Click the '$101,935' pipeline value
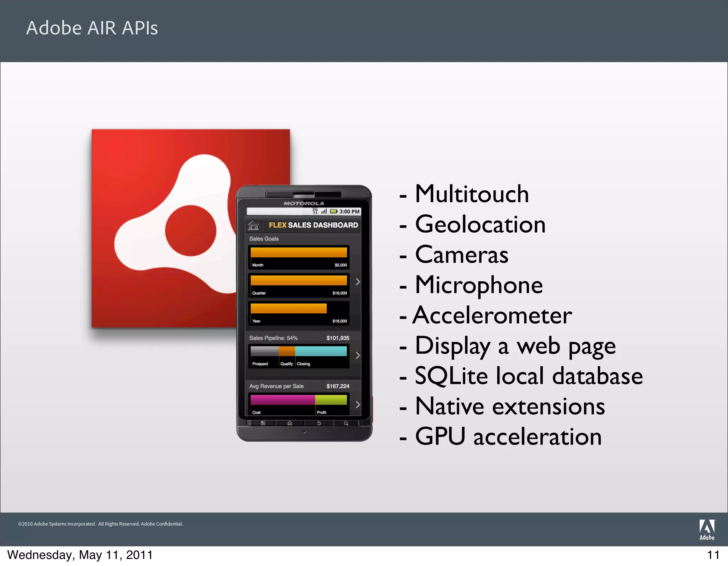 tap(338, 338)
